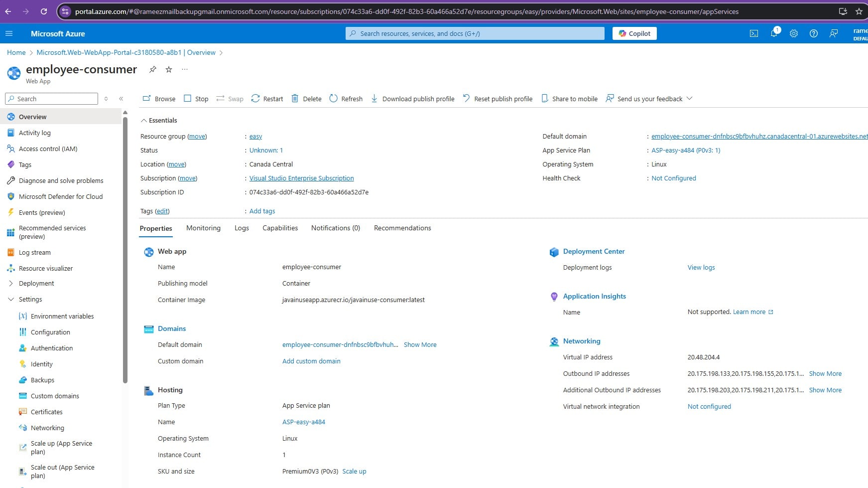Click View logs under Deployment Center
The width and height of the screenshot is (868, 488).
click(x=701, y=267)
